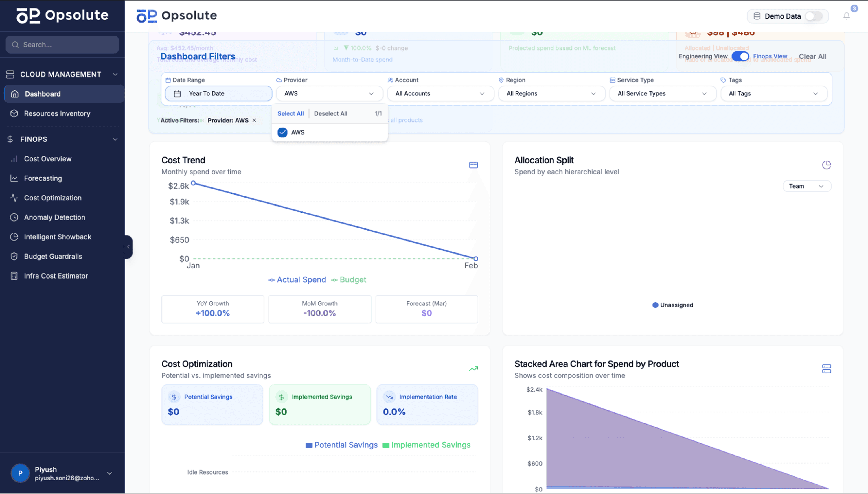Collapse the sidebar with the arrow handle
868x494 pixels.
pos(128,247)
